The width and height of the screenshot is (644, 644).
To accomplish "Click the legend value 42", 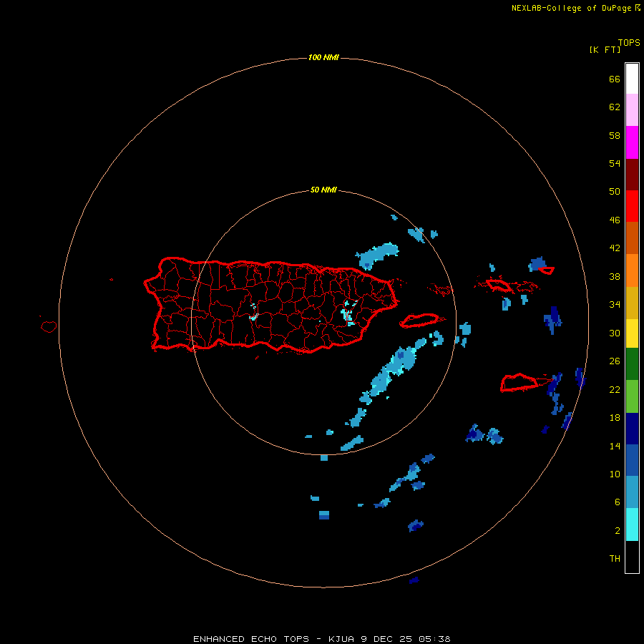I will point(615,248).
